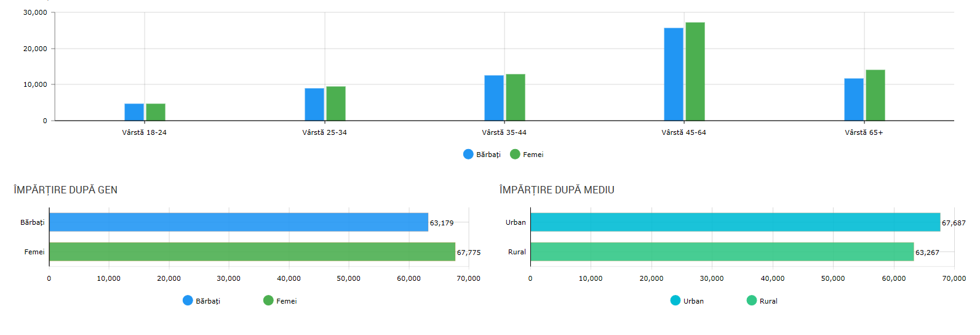The width and height of the screenshot is (980, 335).
Task: Click the blue Bărbați bar for Vârstă 35-44
Action: (494, 98)
